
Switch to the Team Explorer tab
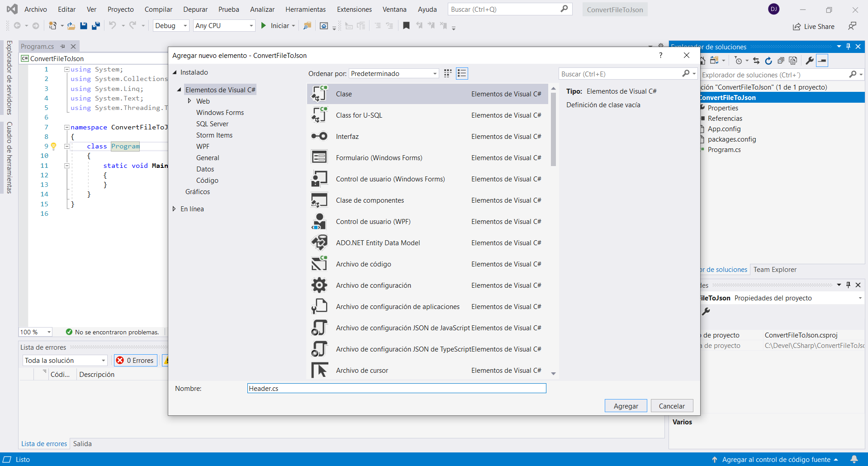coord(774,269)
